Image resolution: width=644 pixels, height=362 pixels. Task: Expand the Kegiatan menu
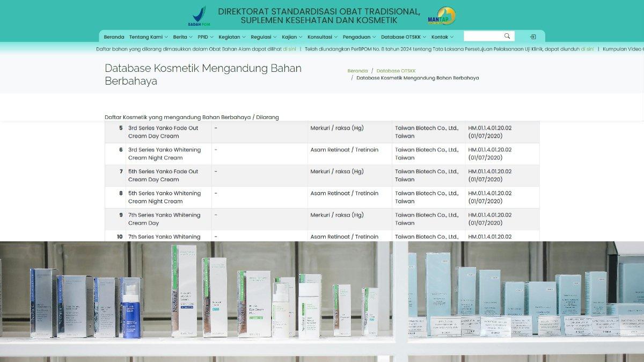[232, 37]
